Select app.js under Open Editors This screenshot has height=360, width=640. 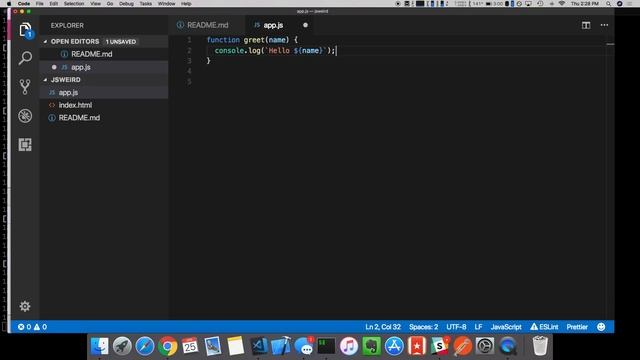pyautogui.click(x=81, y=67)
